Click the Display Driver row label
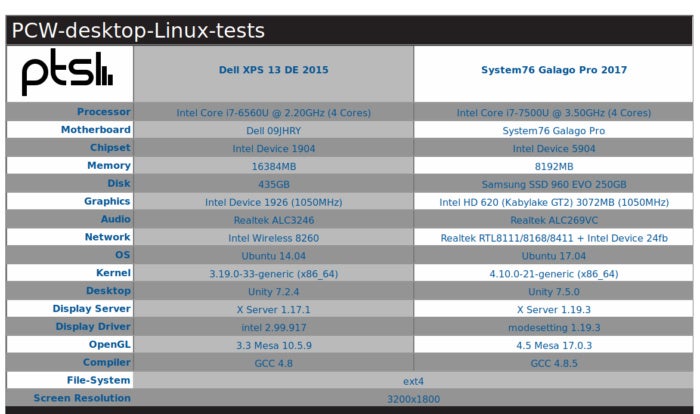The width and height of the screenshot is (700, 414). [93, 326]
